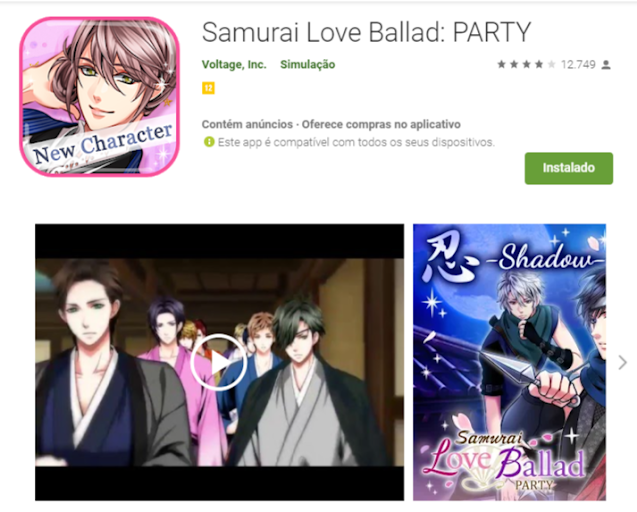
Task: Click the Instalado button
Action: pos(568,168)
